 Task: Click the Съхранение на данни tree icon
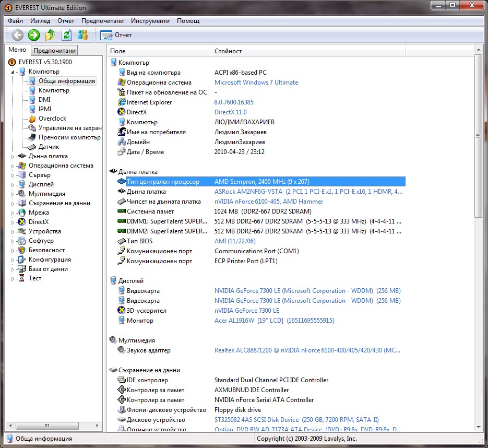[x=22, y=203]
